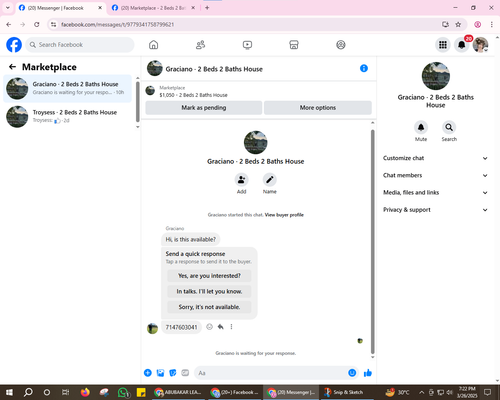Open the Marketplace storefront icon

click(294, 45)
